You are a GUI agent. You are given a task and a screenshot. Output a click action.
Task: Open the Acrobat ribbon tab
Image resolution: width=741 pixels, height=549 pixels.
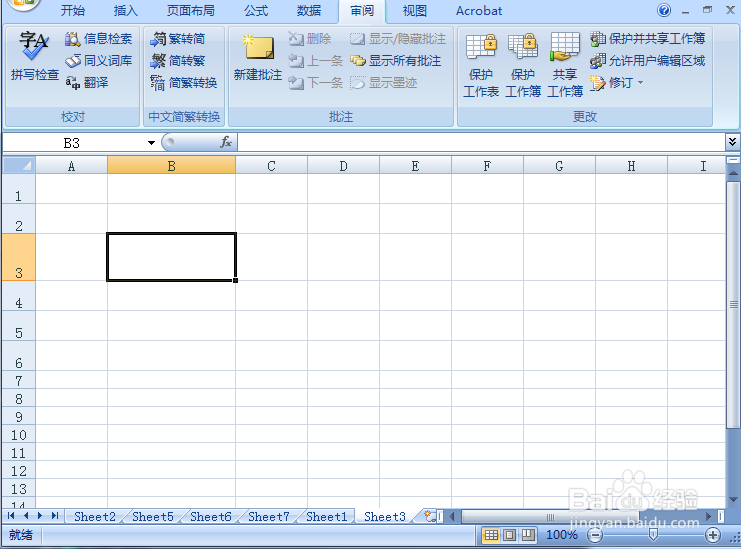click(x=479, y=10)
